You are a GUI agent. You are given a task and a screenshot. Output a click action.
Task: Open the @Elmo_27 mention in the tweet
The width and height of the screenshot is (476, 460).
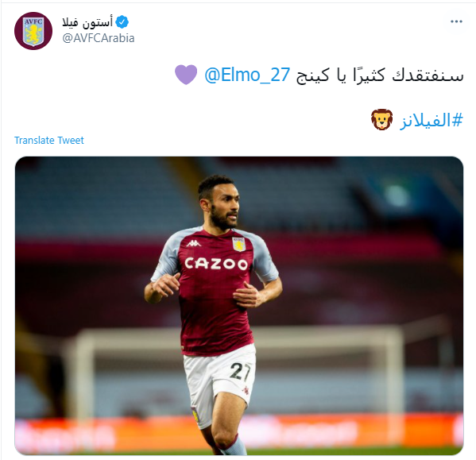click(247, 75)
